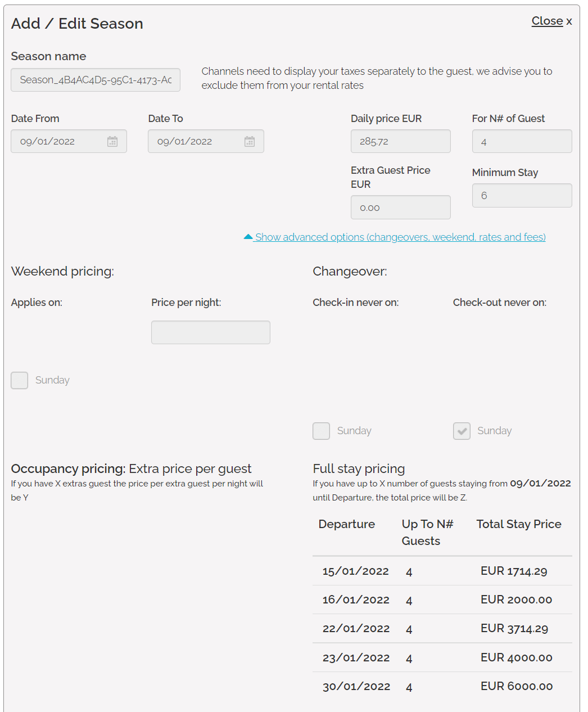The width and height of the screenshot is (588, 712).
Task: Click the Daily price EUR field
Action: pos(400,142)
